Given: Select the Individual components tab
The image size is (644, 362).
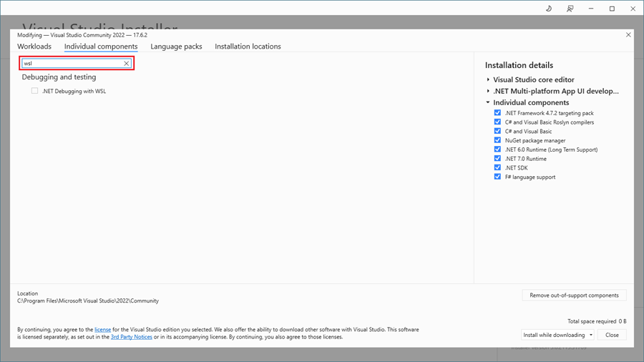Looking at the screenshot, I should 101,47.
